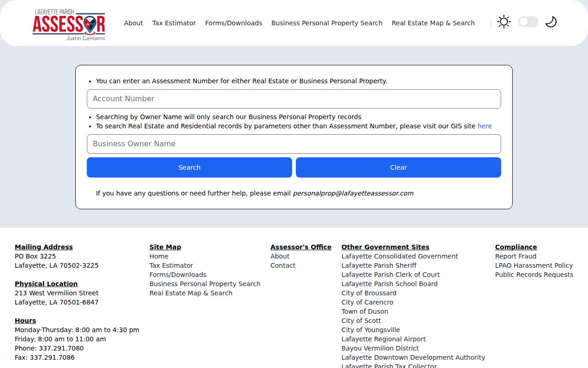Focus the Business Owner Name field
Screen dimensions: 588x368
tap(294, 144)
